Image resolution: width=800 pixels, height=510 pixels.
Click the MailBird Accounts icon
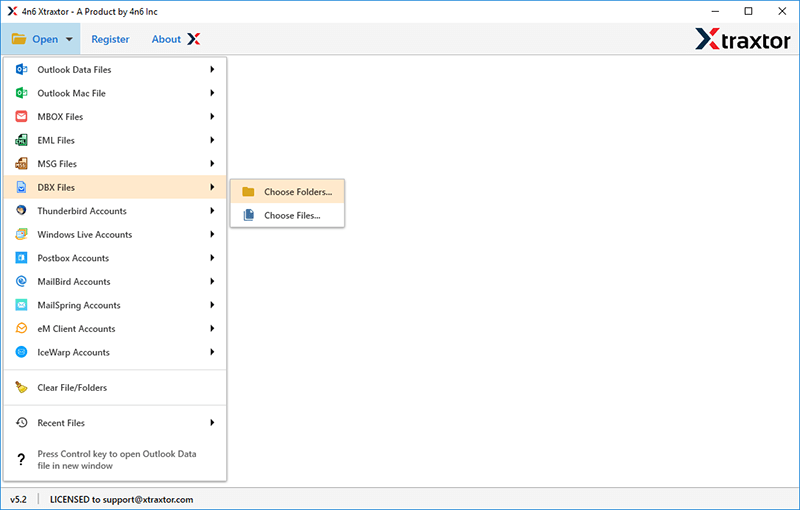tap(21, 282)
